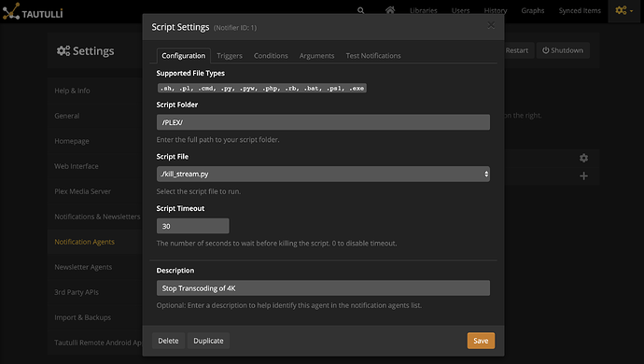The image size is (644, 364).
Task: Open the settings cogs menu in navbar
Action: pos(623,10)
